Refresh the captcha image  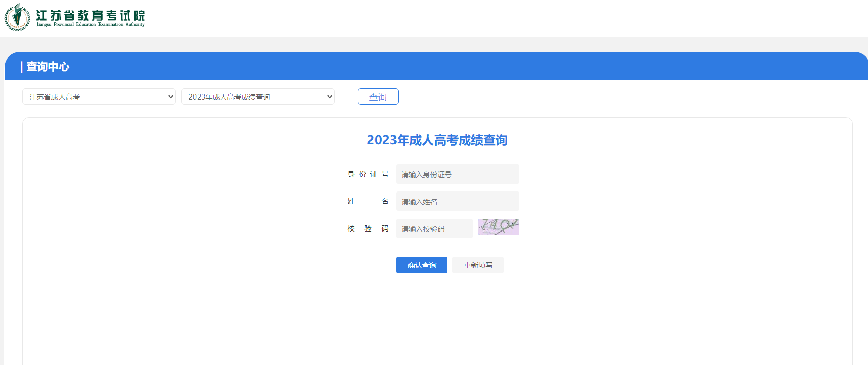[x=499, y=227]
